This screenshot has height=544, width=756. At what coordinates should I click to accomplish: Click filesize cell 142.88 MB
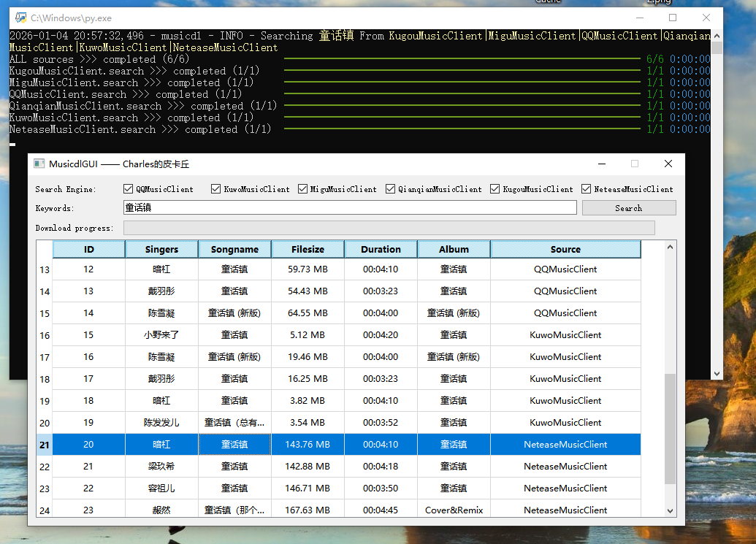tap(308, 467)
